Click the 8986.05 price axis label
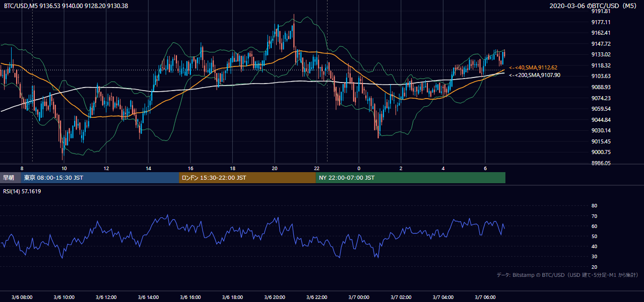644x302 pixels. click(x=601, y=163)
